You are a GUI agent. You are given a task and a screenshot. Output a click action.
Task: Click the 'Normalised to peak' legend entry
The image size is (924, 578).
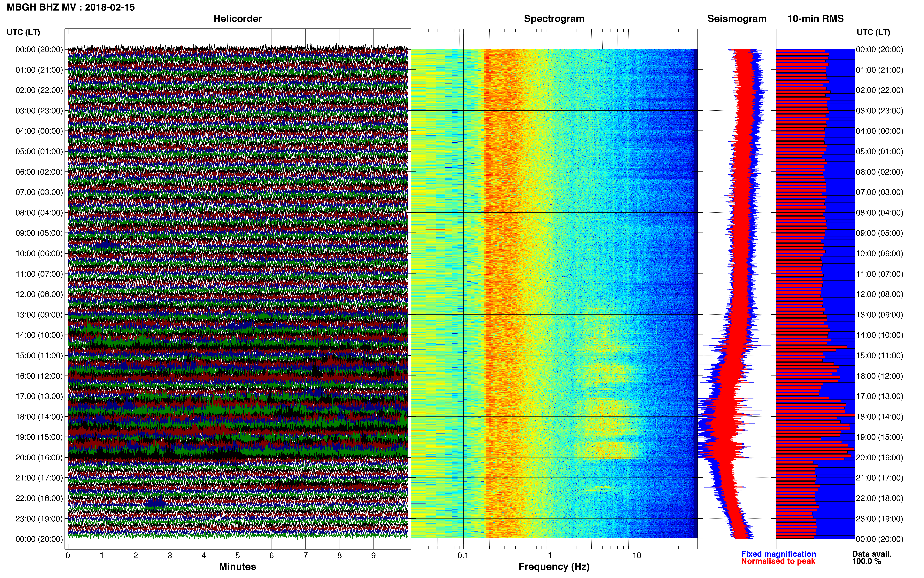778,561
